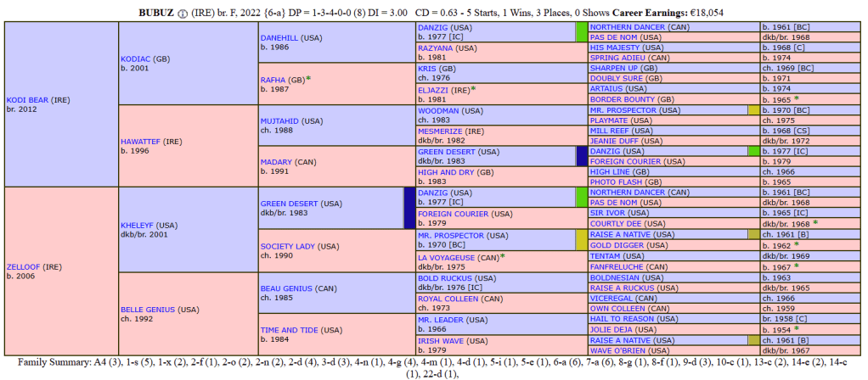The image size is (868, 380).
Task: Open the WAVE O'BRIEN link
Action: click(620, 349)
